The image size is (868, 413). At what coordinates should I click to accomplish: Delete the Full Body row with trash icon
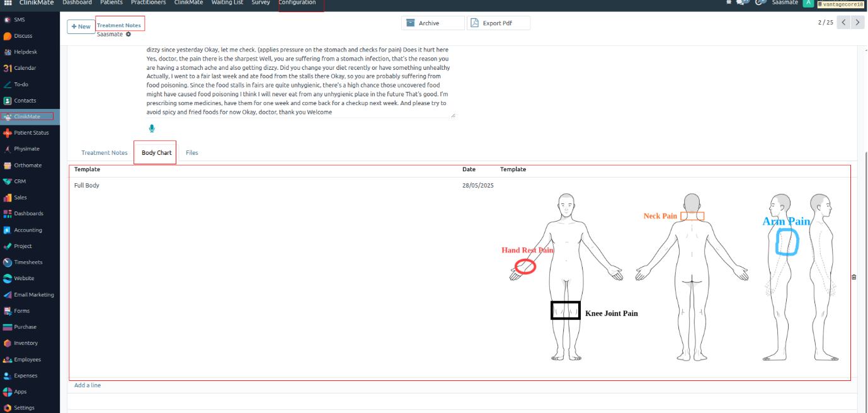click(854, 277)
